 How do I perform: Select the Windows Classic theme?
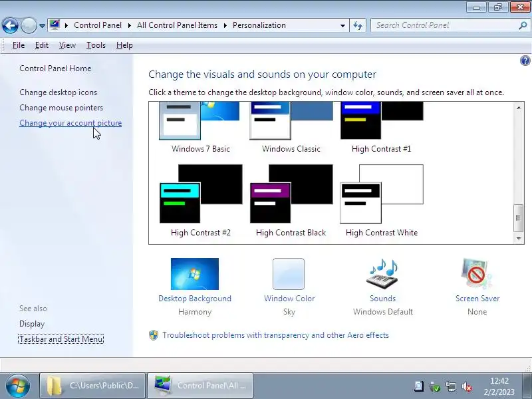tap(291, 127)
